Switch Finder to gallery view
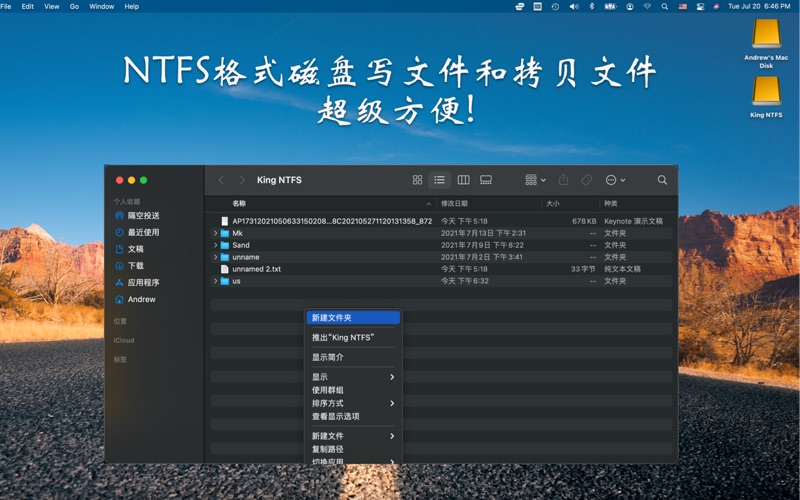 pos(486,180)
